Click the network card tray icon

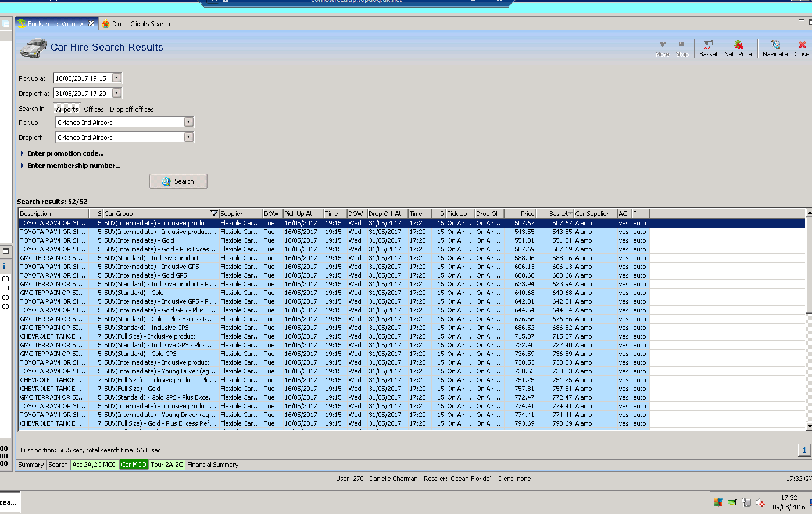(732, 502)
